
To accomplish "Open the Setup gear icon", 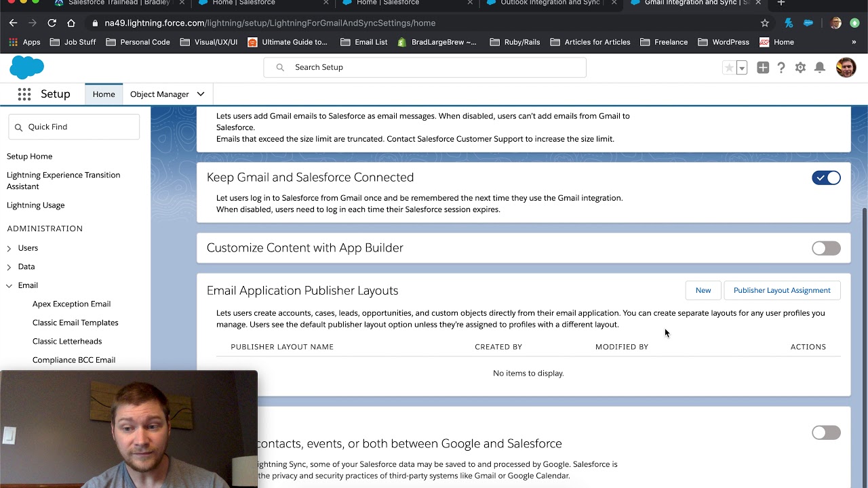I will click(x=800, y=68).
